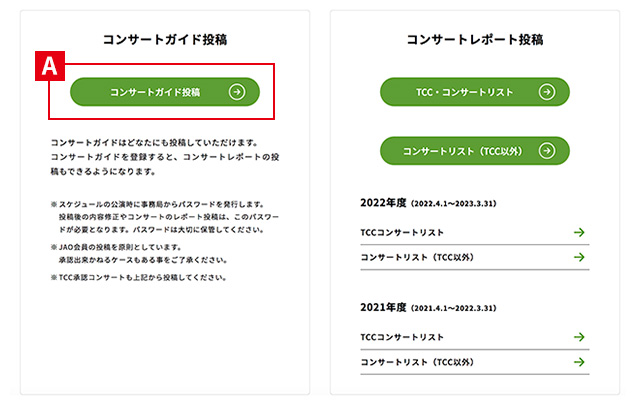The width and height of the screenshot is (640, 405).
Task: Click the green コンサートガイド投稿 button label
Action: [155, 92]
